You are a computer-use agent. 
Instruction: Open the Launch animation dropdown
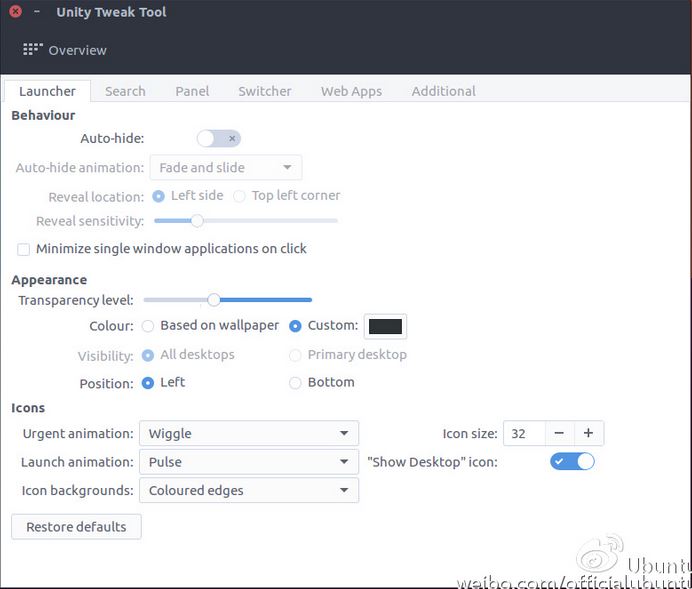[248, 462]
